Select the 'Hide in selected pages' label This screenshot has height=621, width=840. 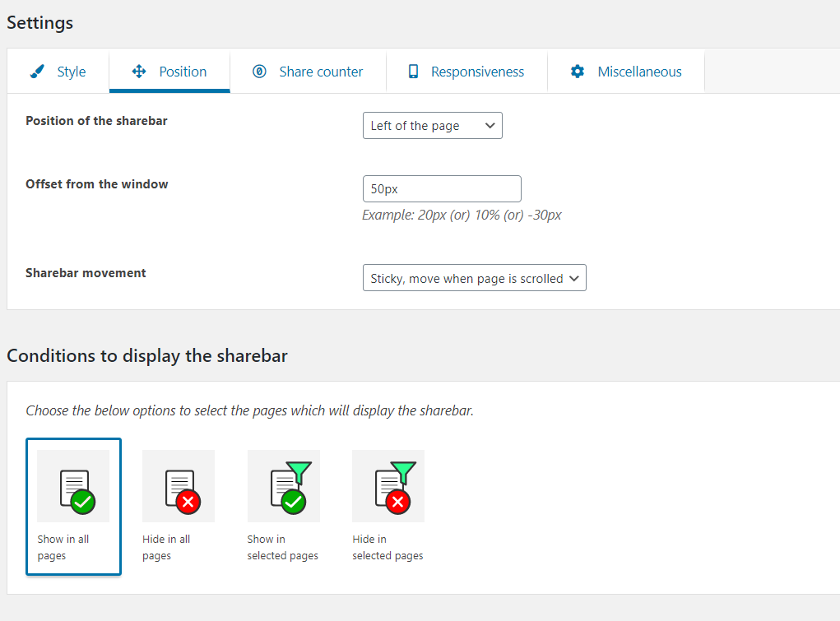388,547
